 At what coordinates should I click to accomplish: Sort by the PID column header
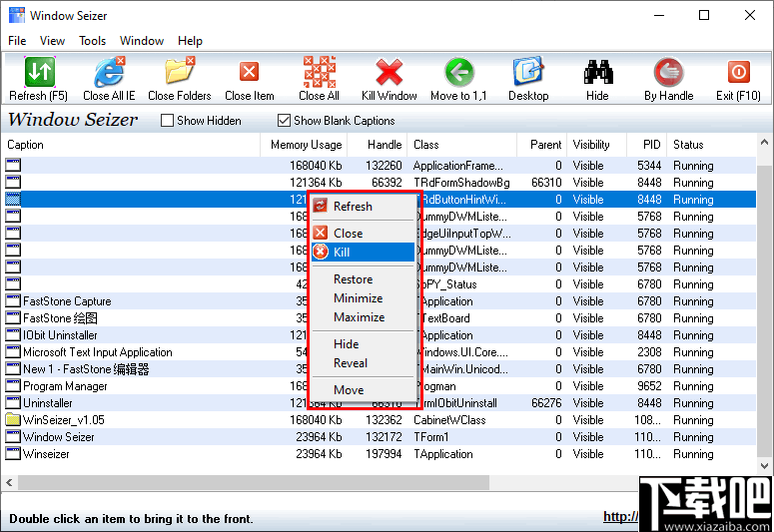[646, 145]
